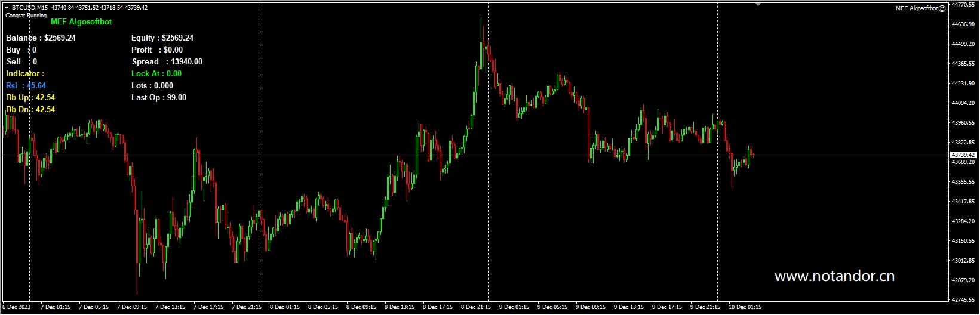Click the 9 Dec 05:15 time axis label

tap(552, 307)
